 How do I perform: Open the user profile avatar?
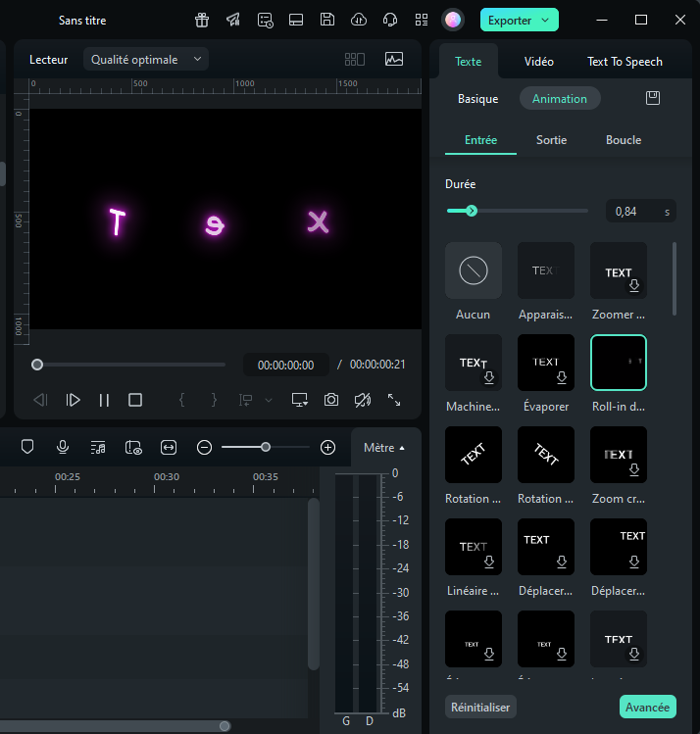point(453,20)
